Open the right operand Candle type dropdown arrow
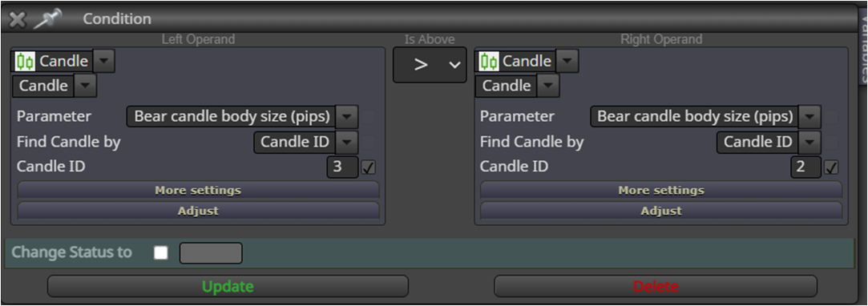868x306 pixels. click(x=567, y=61)
